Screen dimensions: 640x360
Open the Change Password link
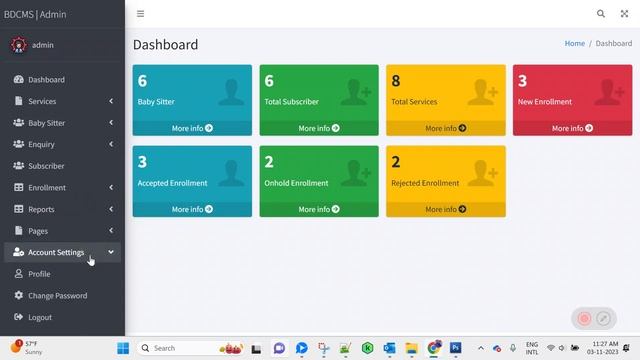[58, 296]
